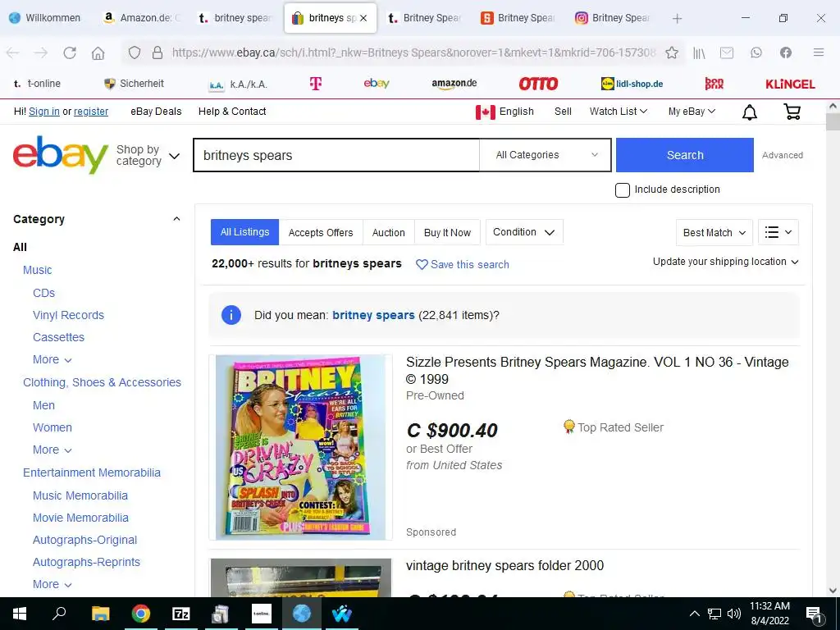
Task: Expand More under Clothing, Shoes & Accessories
Action: tap(52, 450)
